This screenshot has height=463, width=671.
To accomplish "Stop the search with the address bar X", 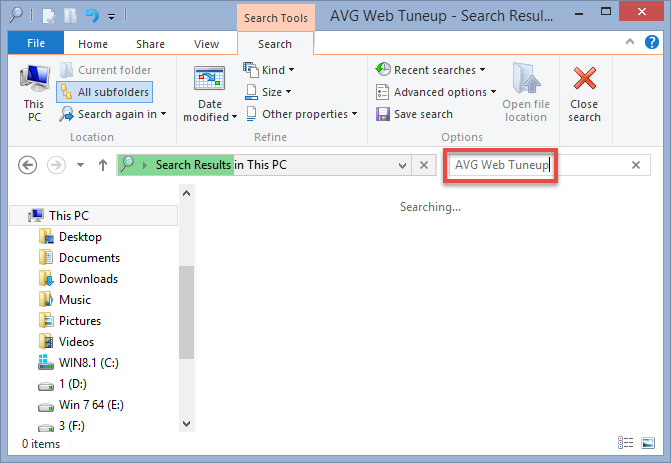I will tap(424, 165).
